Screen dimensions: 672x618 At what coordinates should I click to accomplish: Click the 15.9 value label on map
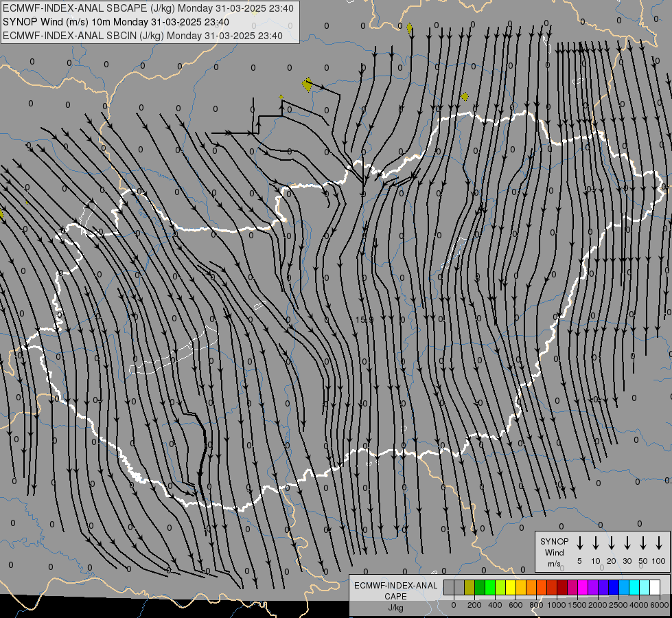tap(364, 319)
